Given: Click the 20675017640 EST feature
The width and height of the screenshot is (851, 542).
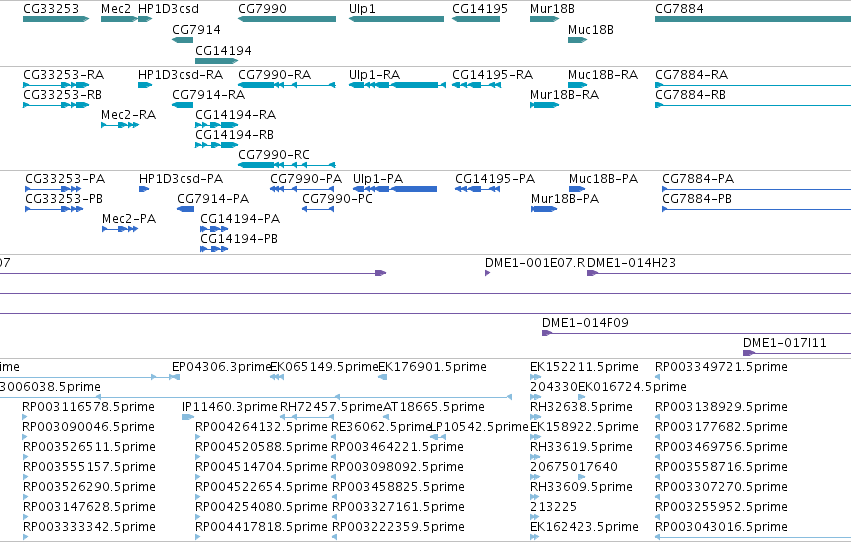Looking at the screenshot, I should (536, 477).
